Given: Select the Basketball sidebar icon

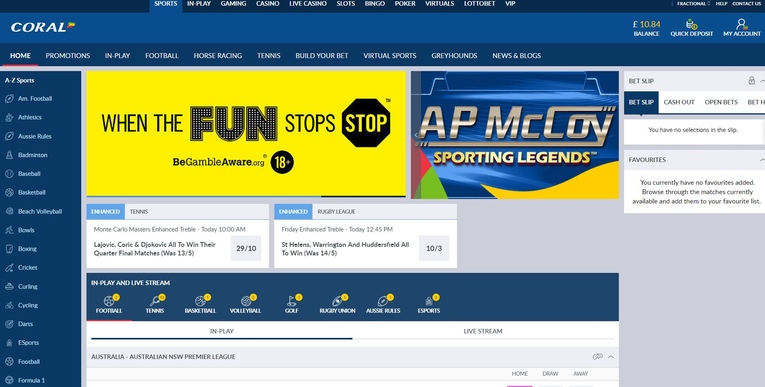Looking at the screenshot, I should (x=9, y=192).
